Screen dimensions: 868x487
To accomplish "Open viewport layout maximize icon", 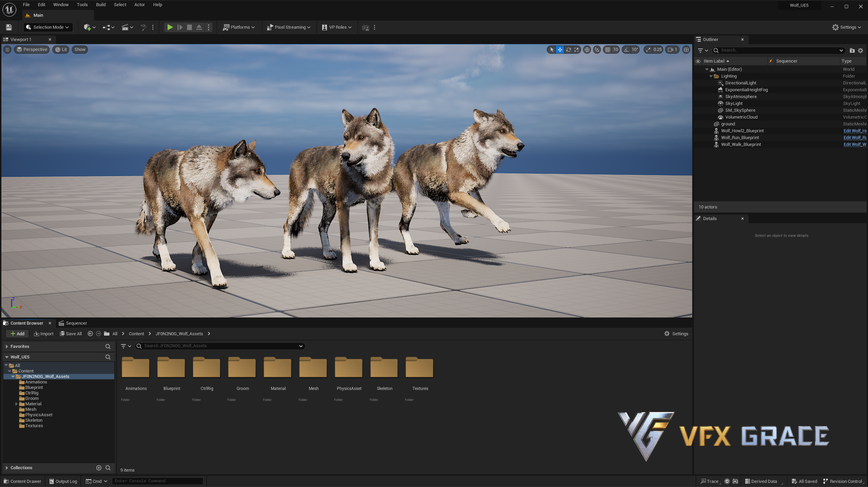I will (686, 50).
